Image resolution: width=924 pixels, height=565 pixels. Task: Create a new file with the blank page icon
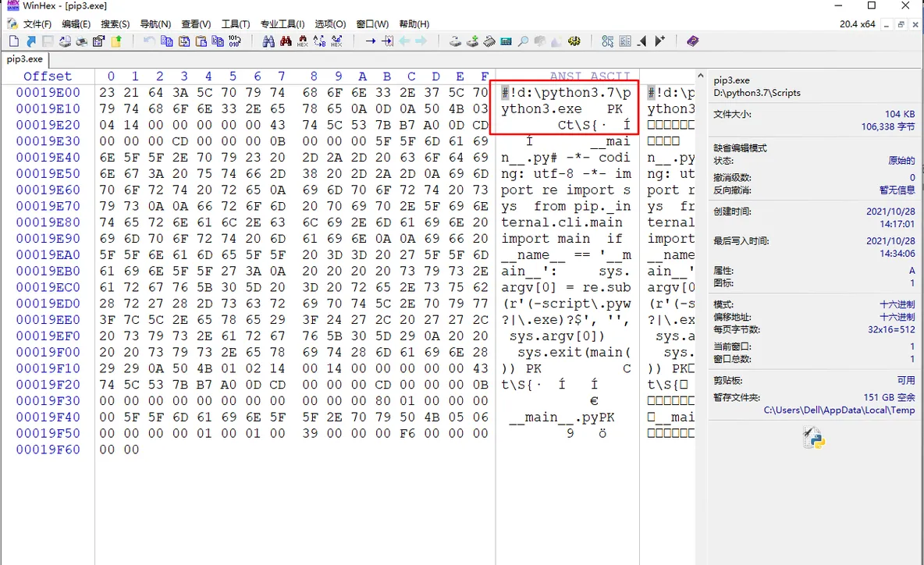pos(14,41)
